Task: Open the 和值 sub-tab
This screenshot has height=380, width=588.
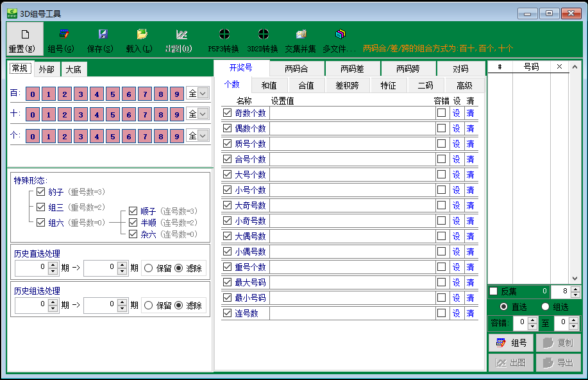Action: pos(269,85)
